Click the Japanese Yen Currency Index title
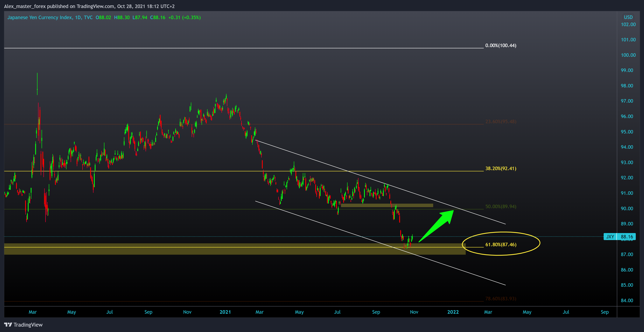The height and width of the screenshot is (332, 644). (x=40, y=17)
